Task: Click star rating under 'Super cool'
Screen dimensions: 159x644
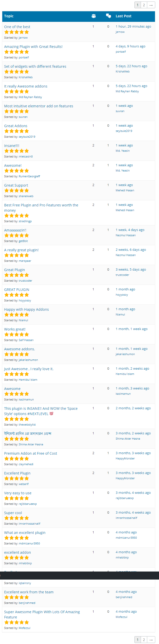Action: point(17,518)
